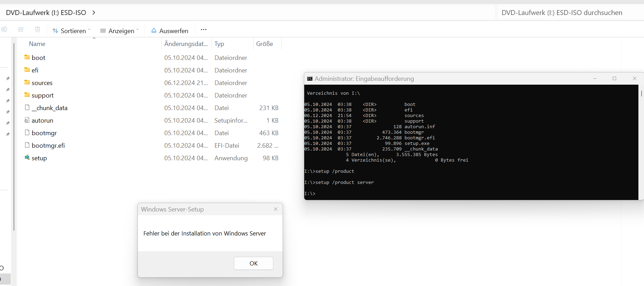Image resolution: width=644 pixels, height=286 pixels.
Task: Click the rename icon in toolbar
Action: 4,30
